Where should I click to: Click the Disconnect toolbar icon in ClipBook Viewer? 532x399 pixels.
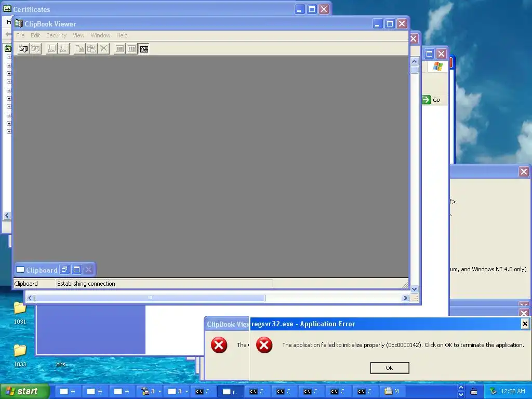35,49
